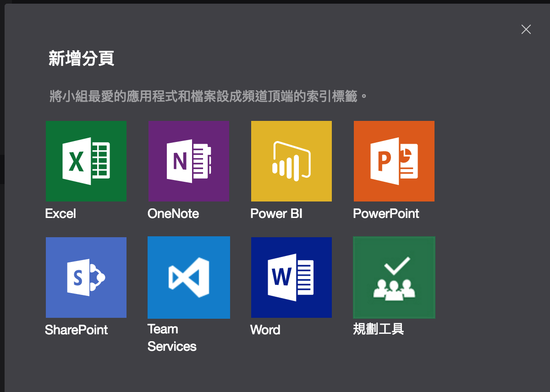Click the 規劃工具 label text

[x=379, y=329]
